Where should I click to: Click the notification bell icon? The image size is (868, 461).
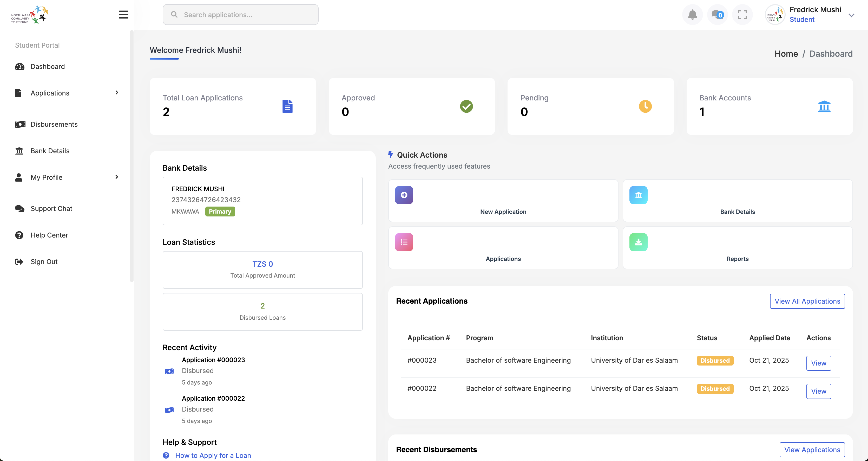tap(692, 15)
